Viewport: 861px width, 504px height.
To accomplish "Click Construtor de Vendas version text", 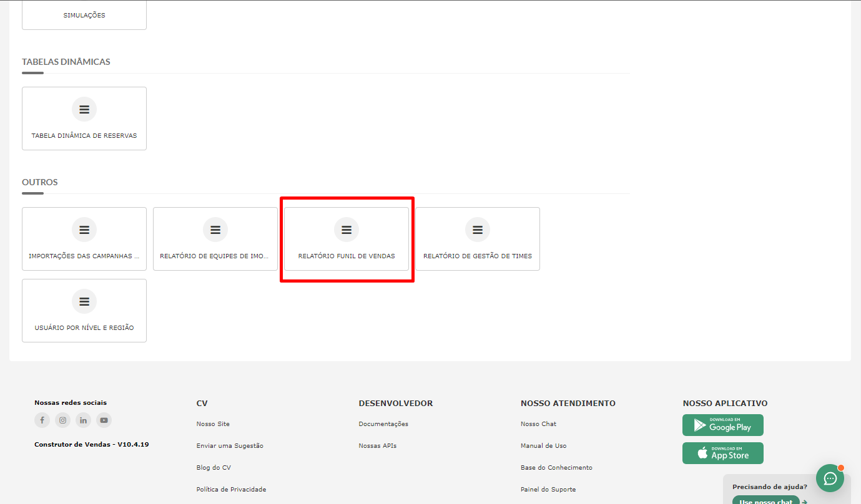I will [92, 445].
